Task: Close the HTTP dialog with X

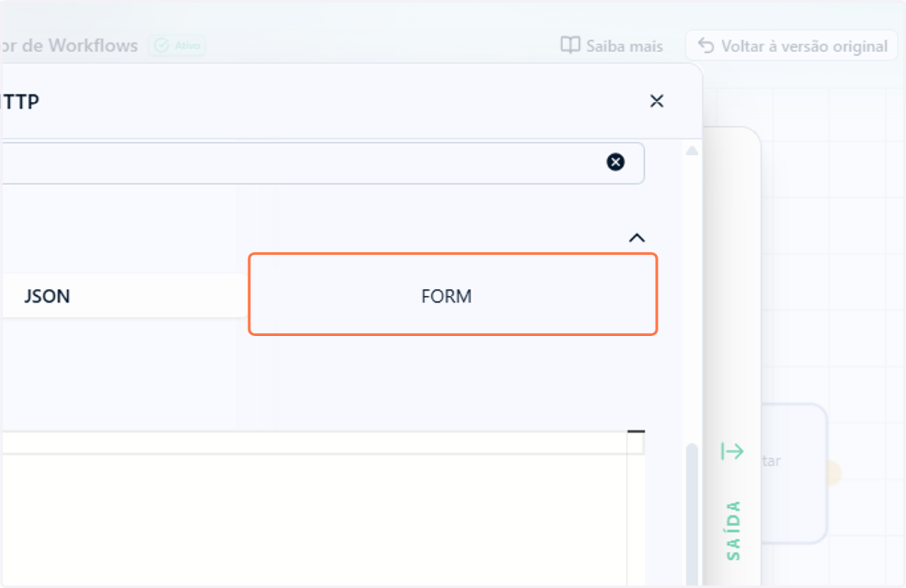Action: pos(657,101)
